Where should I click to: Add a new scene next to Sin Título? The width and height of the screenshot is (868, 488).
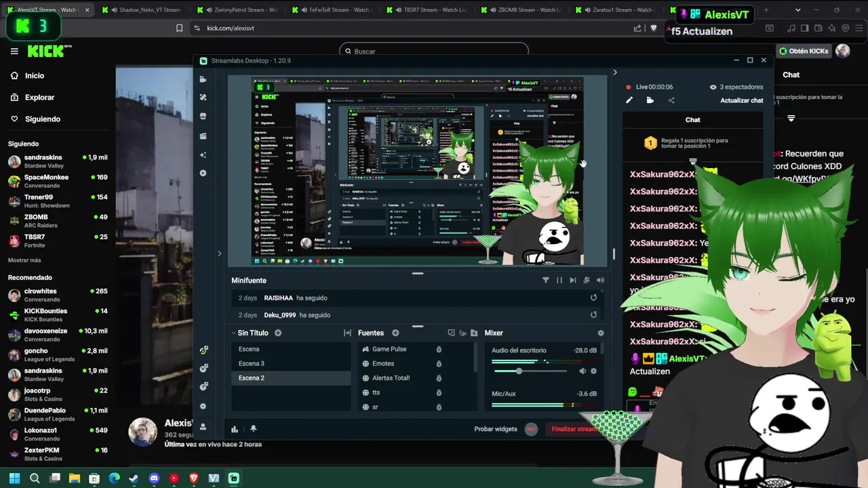[278, 333]
